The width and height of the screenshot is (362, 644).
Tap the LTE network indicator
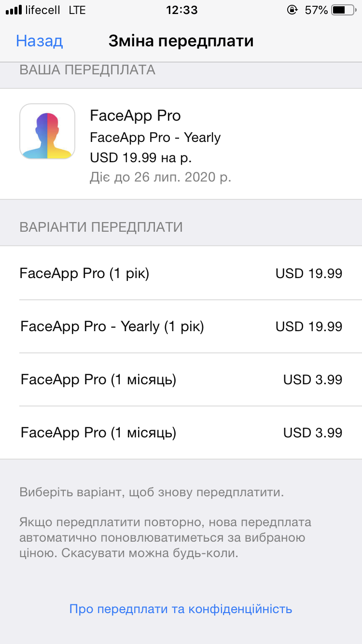77,10
